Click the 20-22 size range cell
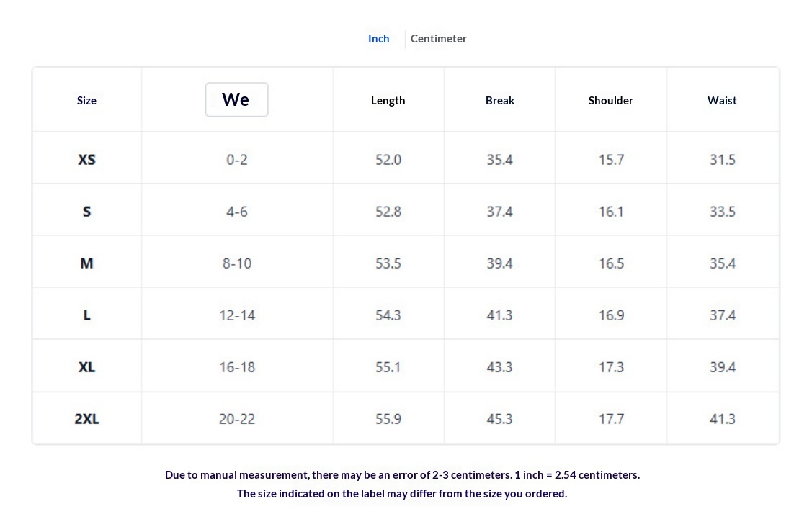812x514 pixels. pyautogui.click(x=236, y=419)
